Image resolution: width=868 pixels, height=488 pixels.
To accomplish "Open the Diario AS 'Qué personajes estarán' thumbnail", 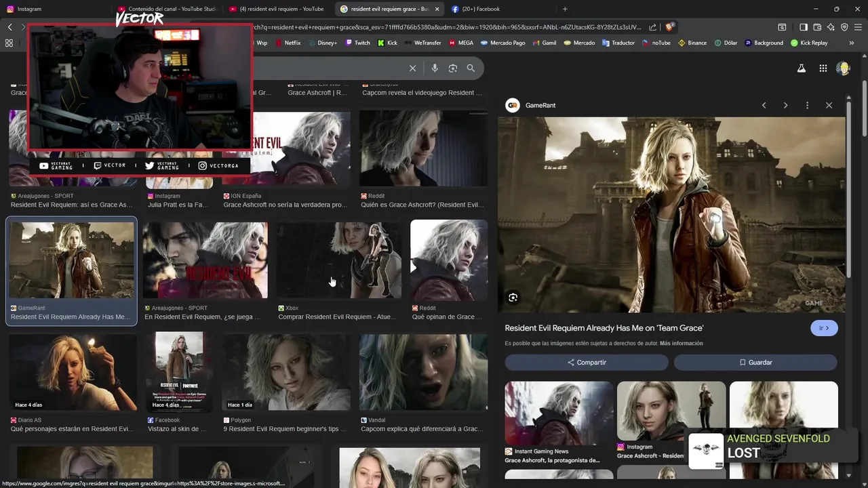I will (x=73, y=372).
